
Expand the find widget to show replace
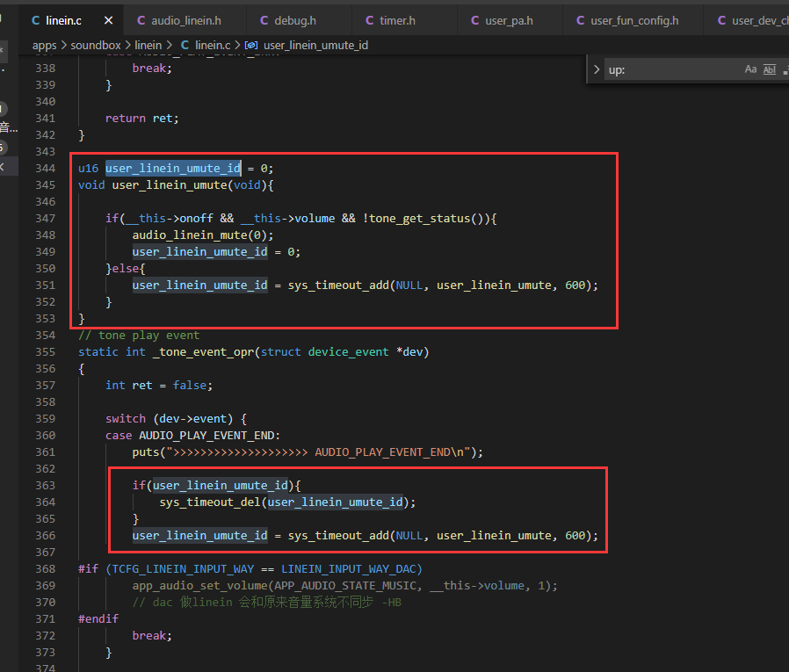(x=597, y=69)
